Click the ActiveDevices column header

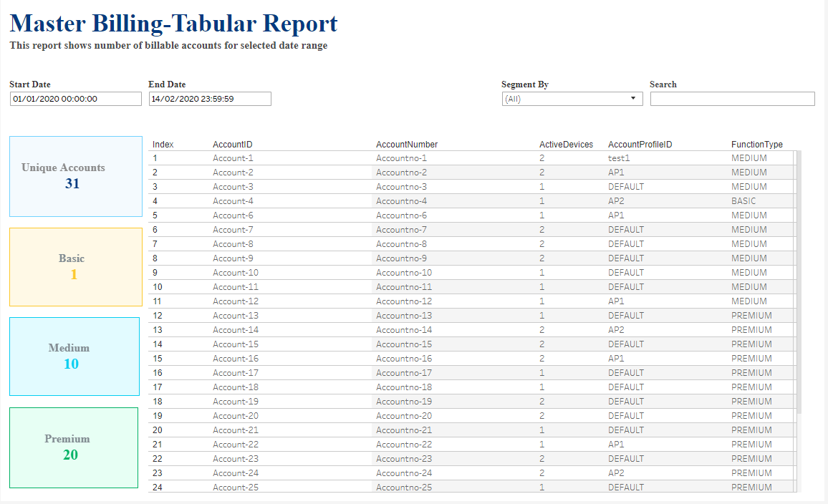pos(566,145)
